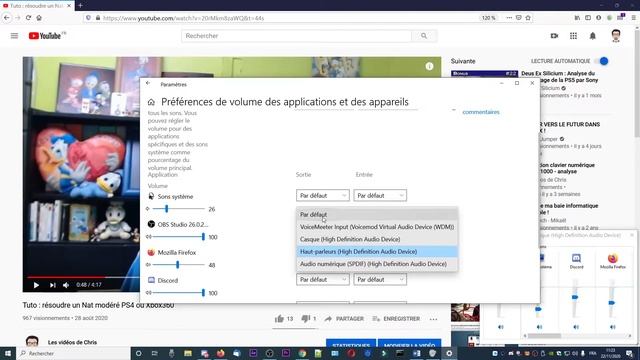Screen dimensions: 640x360
Task: Adjust the Mozilla Firefox volume slider
Action: point(178,265)
